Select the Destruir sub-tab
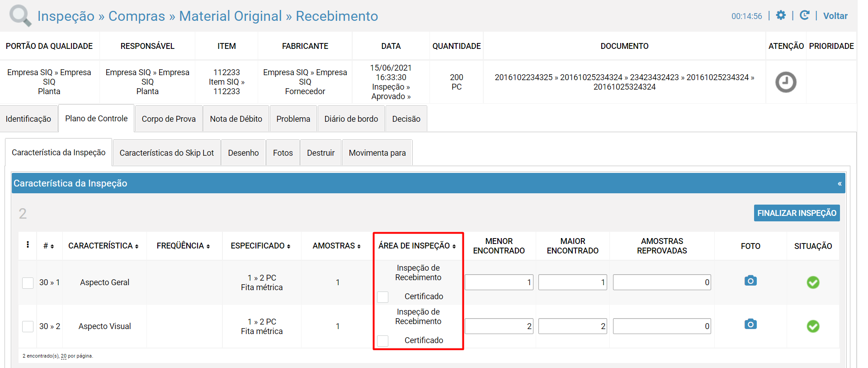This screenshot has height=368, width=868. point(321,153)
